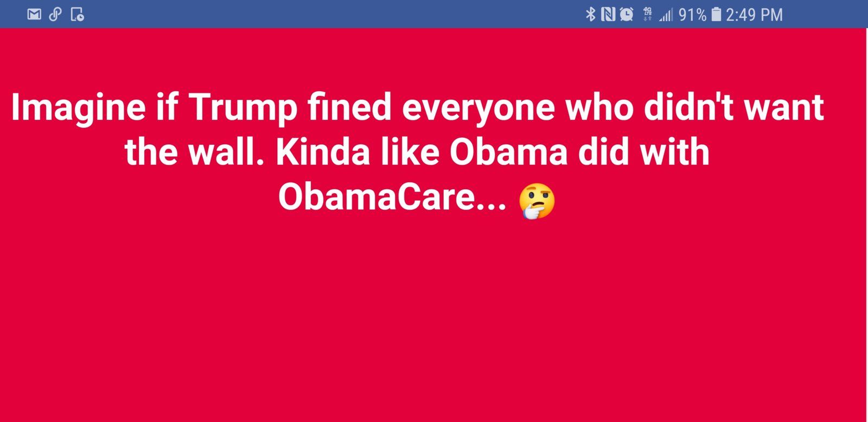This screenshot has height=422, width=868.
Task: Tap the battery icon in status bar
Action: coord(716,14)
